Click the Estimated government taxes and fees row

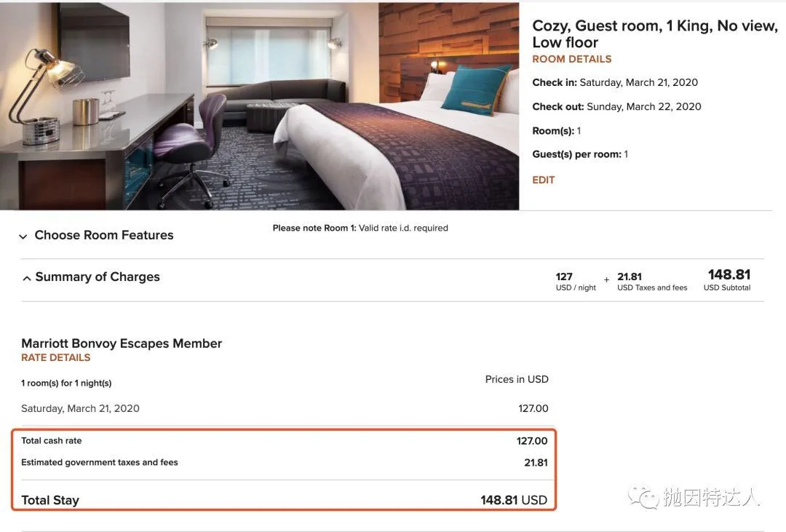click(x=285, y=462)
